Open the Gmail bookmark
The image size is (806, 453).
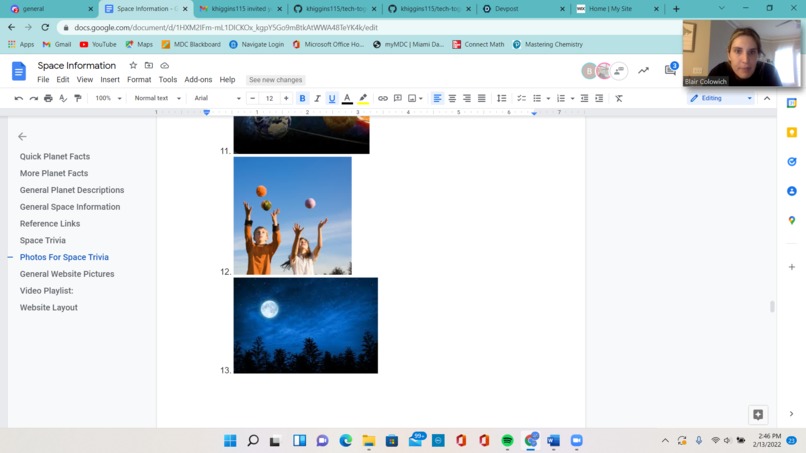point(57,44)
